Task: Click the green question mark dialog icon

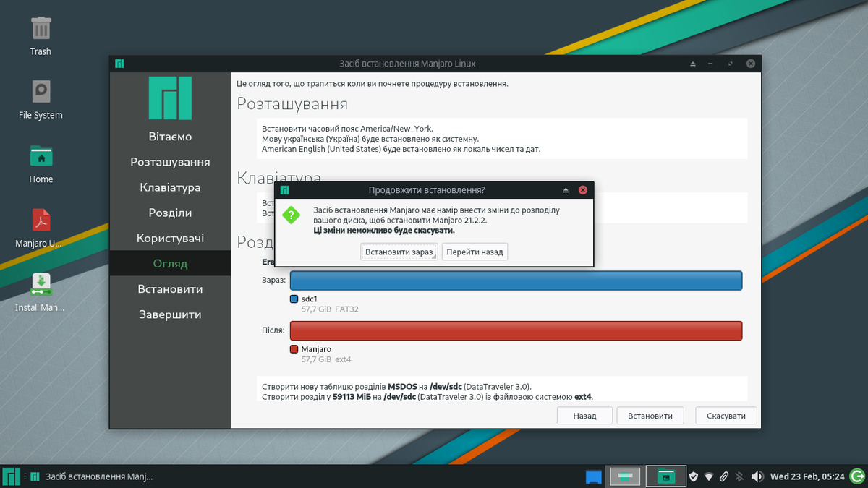Action: click(292, 215)
